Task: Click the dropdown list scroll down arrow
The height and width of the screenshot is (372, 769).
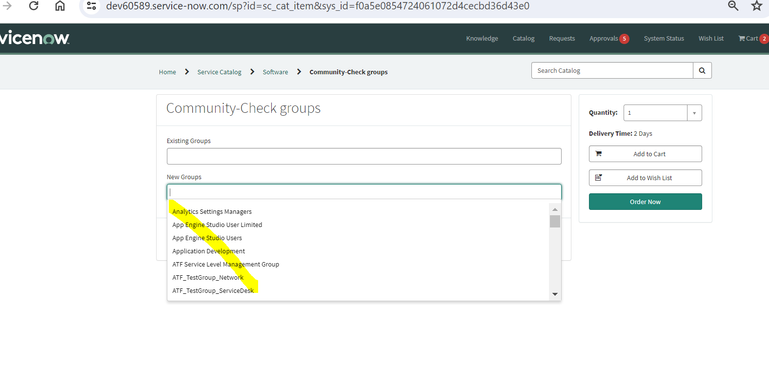Action: tap(555, 294)
